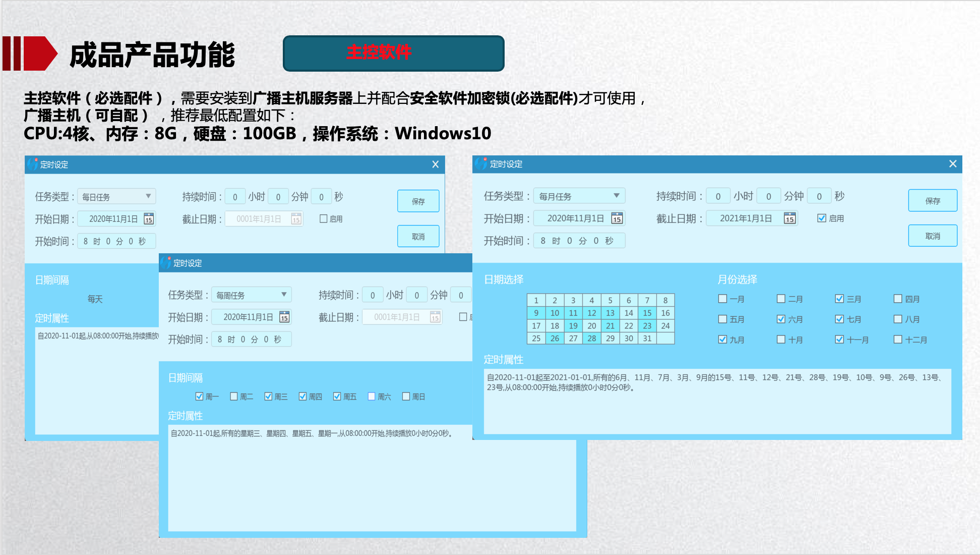Viewport: 980px width, 555px height.
Task: Select day 15 in the date grid
Action: pos(647,313)
